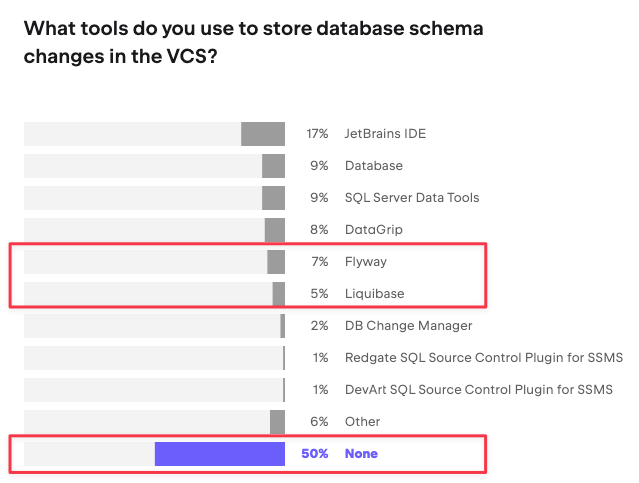This screenshot has width=639, height=483.
Task: Click the 6% value beside Other
Action: point(319,422)
